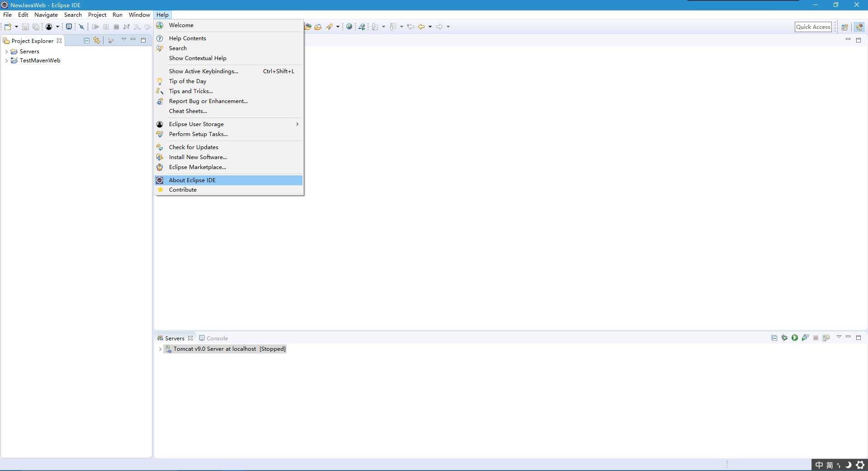Click the Disconnect debug toolbar icon
Viewport: 868px width, 471px height.
pos(127,27)
